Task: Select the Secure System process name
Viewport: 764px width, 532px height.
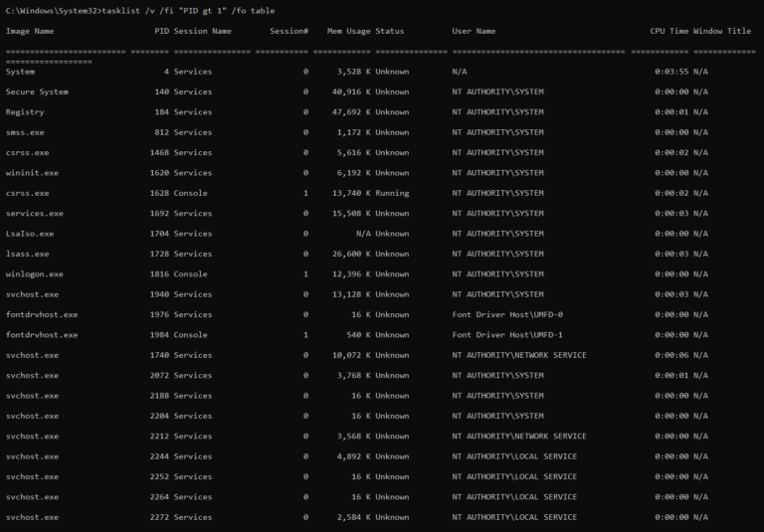Action: click(x=37, y=91)
